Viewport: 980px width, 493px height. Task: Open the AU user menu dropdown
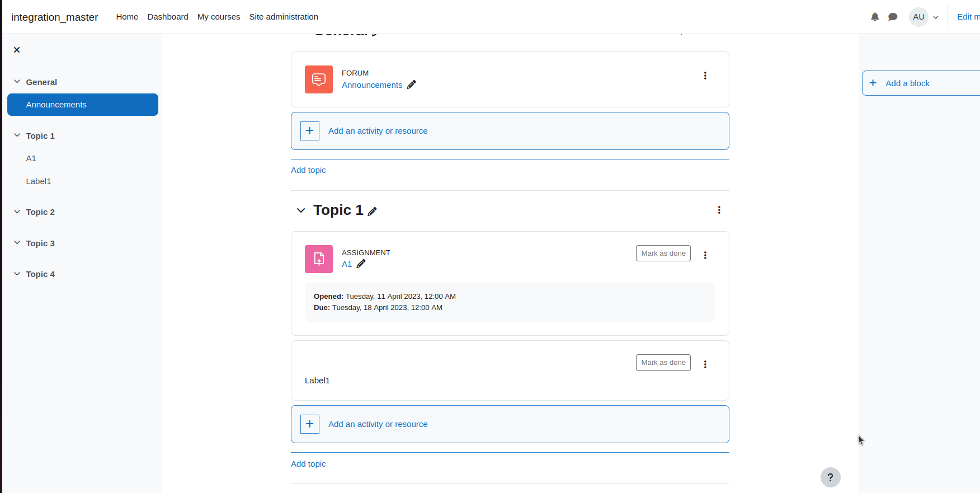pyautogui.click(x=924, y=17)
